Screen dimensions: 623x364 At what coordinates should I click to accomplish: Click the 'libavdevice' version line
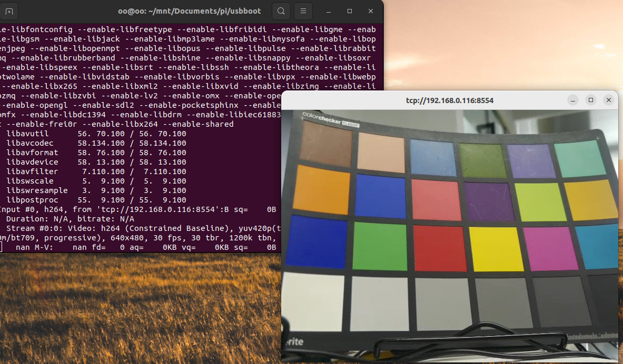coord(96,163)
